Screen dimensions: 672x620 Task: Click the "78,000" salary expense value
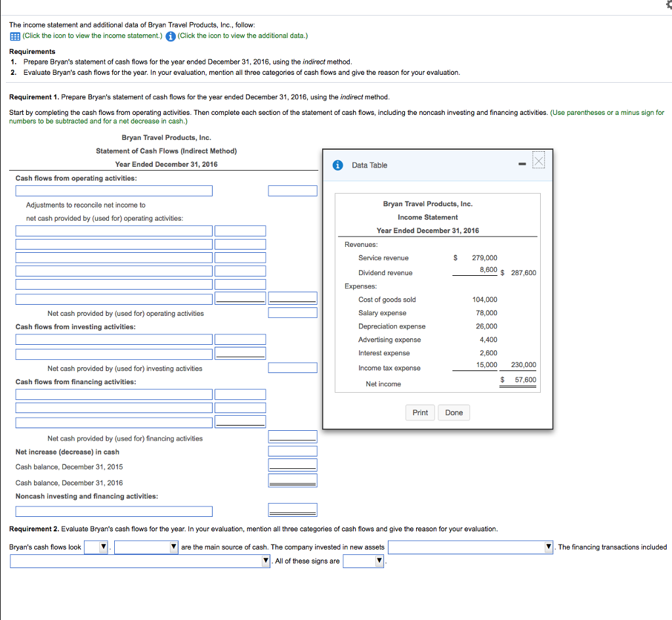[486, 313]
